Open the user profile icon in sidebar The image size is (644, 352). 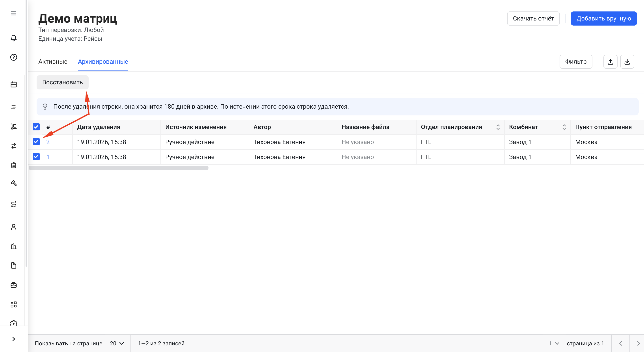[13, 227]
